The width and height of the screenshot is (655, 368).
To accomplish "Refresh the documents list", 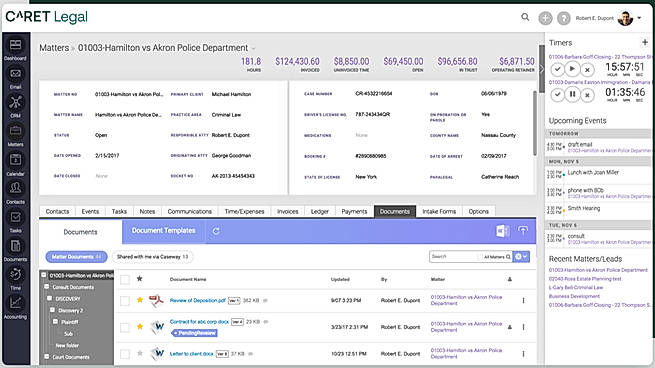I will 216,231.
